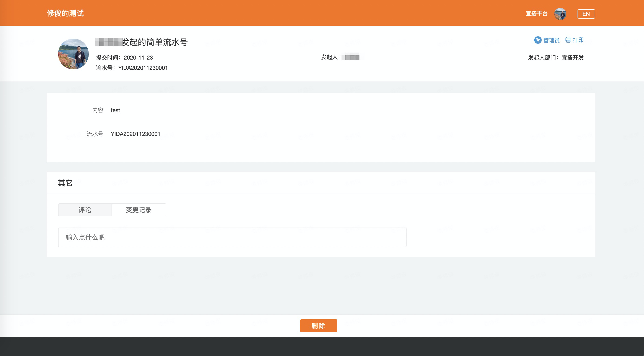Click the 发起的简单流水号 page title
The image size is (644, 356).
(155, 42)
